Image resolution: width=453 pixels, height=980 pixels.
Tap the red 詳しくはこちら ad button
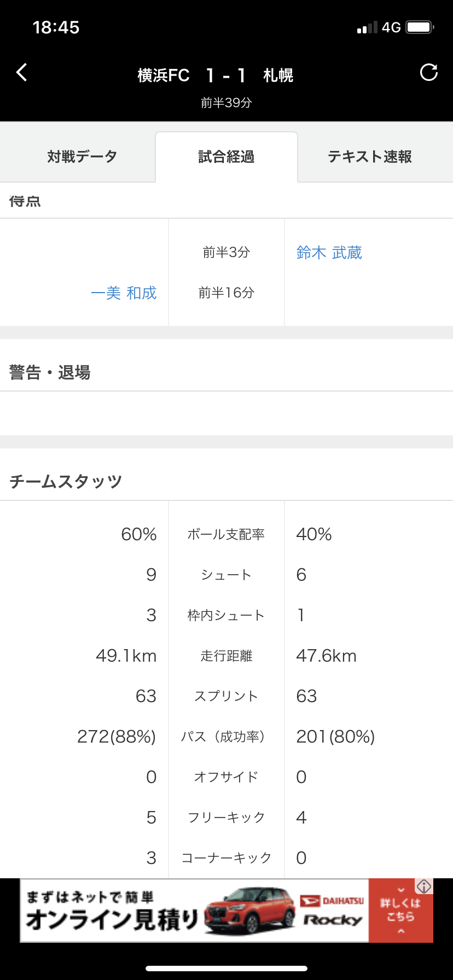400,911
